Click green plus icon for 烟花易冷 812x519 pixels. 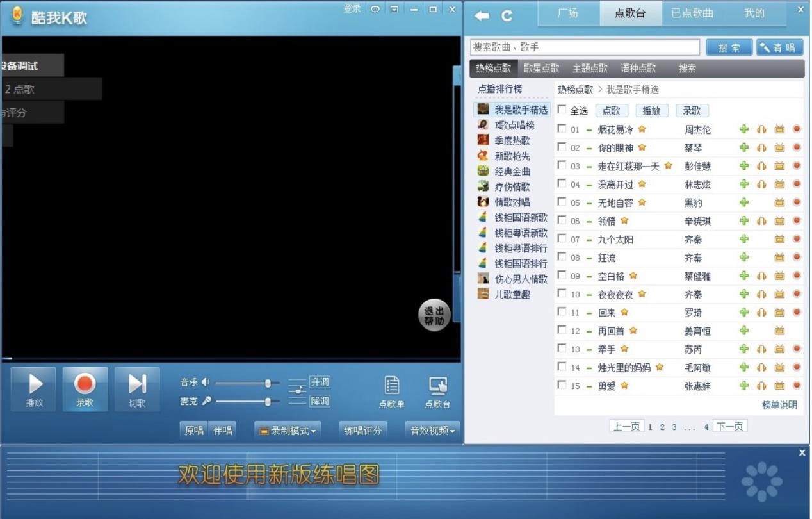click(743, 129)
